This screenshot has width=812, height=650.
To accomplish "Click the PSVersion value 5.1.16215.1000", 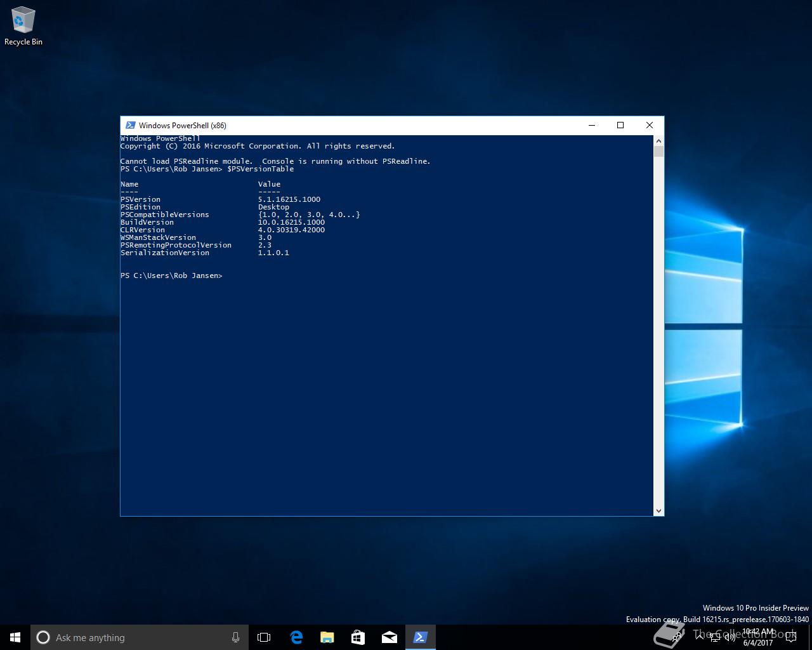I will (x=289, y=199).
